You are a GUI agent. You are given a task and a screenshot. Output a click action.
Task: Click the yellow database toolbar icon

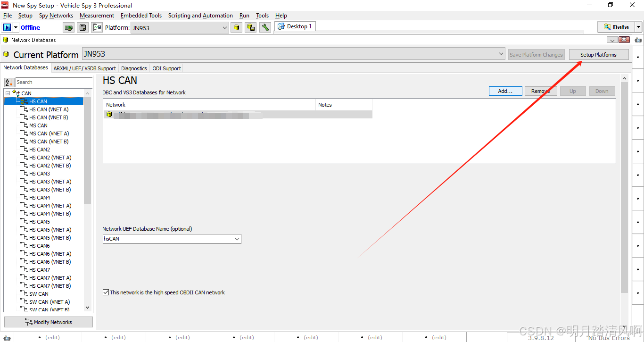[x=237, y=27]
